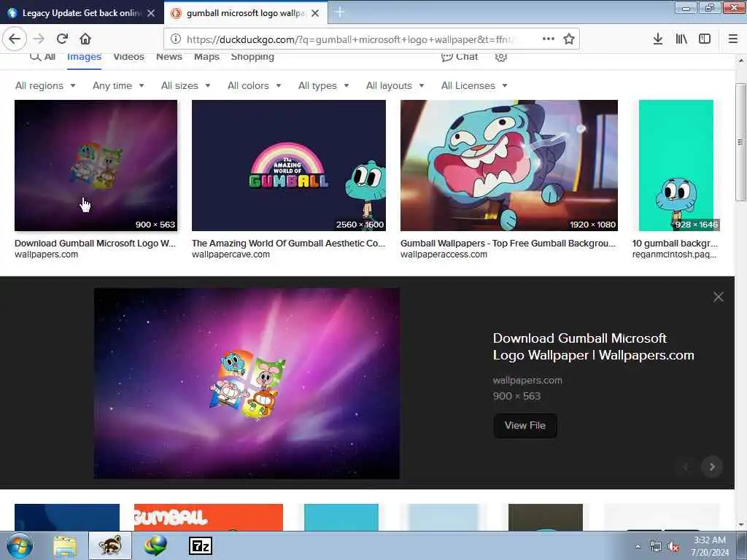Switch to the Maps tab
The height and width of the screenshot is (560, 747).
pos(206,57)
